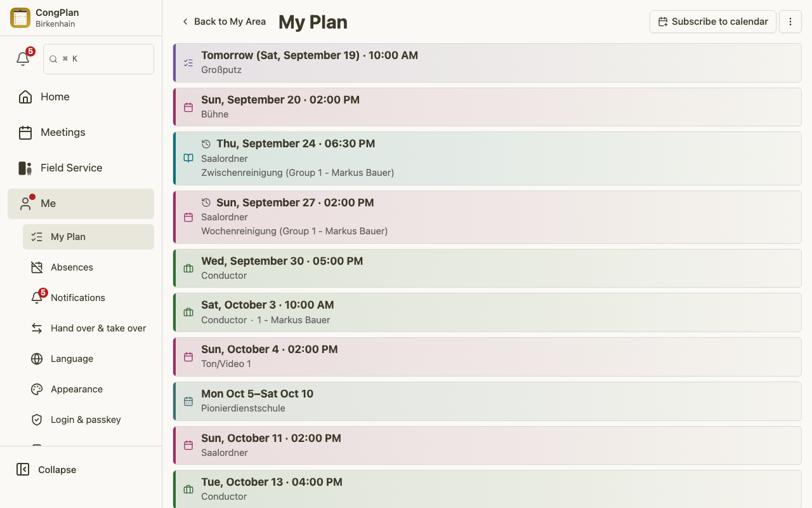812x508 pixels.
Task: Click the CongPlan app logo icon
Action: tap(20, 18)
